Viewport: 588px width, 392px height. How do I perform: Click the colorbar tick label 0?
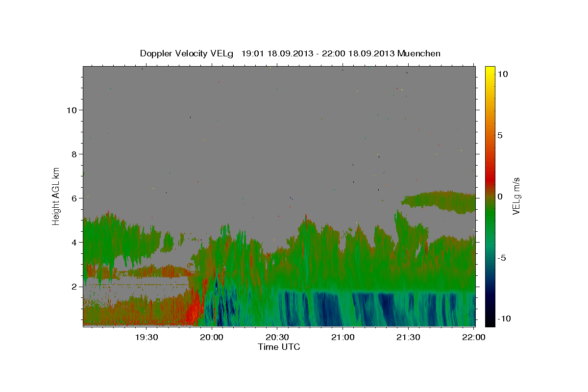point(500,196)
